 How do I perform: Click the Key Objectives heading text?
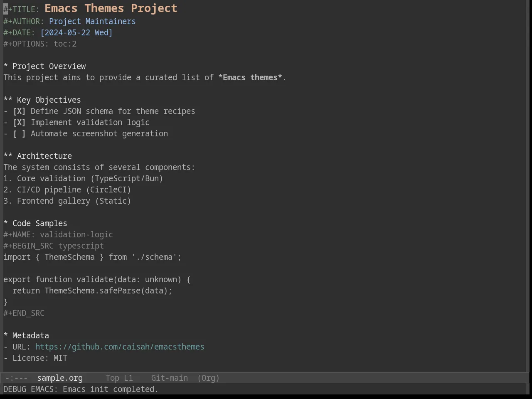pos(49,100)
